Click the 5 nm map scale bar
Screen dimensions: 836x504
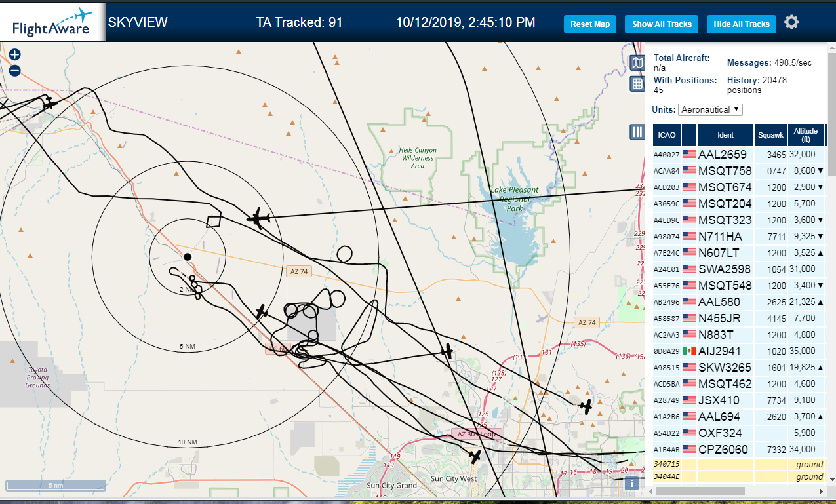[x=56, y=486]
